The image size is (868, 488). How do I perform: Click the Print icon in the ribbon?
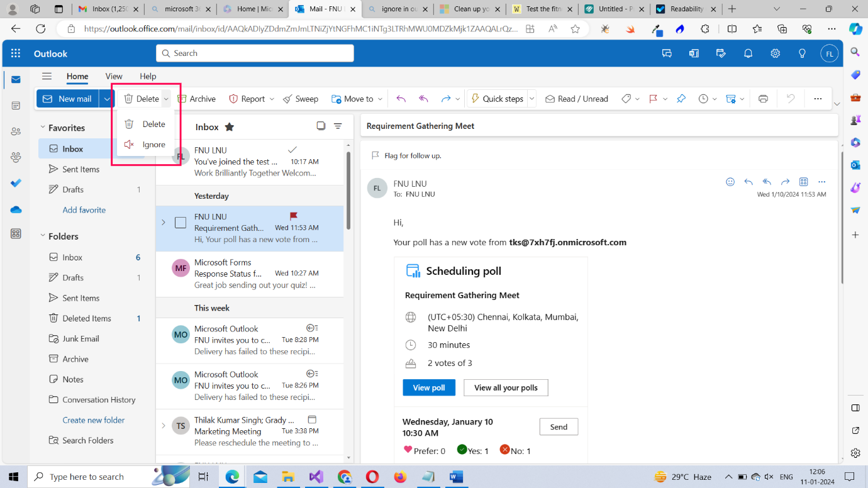click(763, 99)
